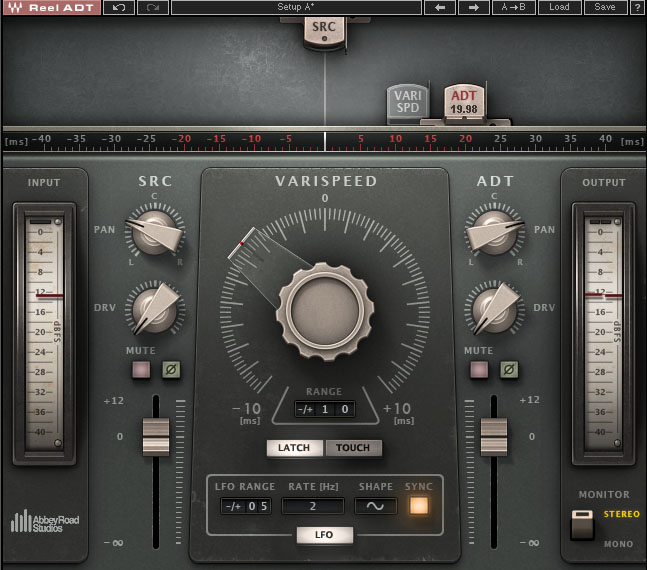This screenshot has width=647, height=570.
Task: Click the Undo arrow in top toolbar
Action: [120, 8]
